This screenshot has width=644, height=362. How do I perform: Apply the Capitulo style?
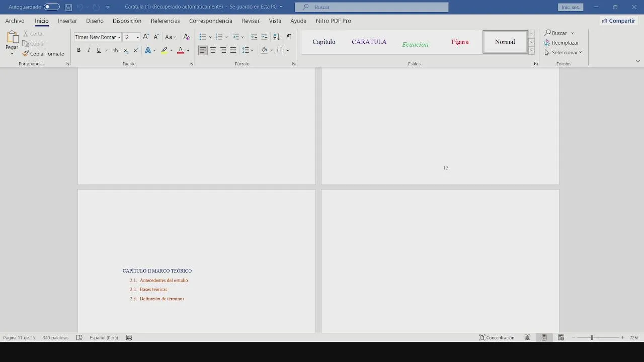point(324,42)
